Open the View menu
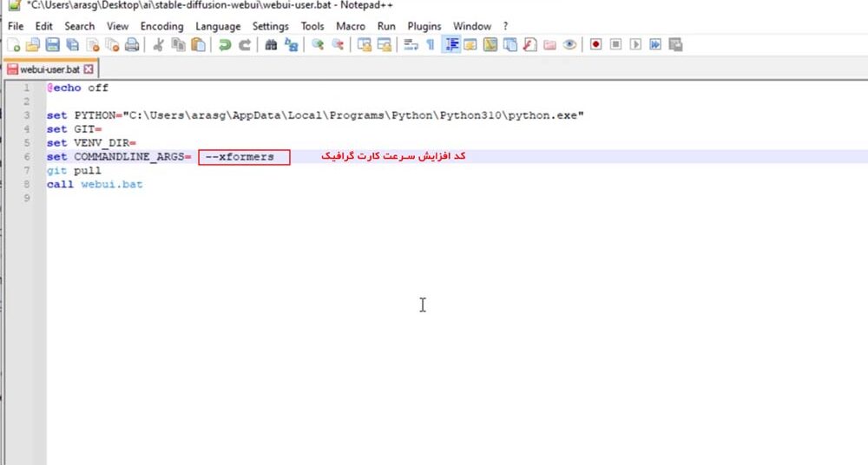868x465 pixels. [x=117, y=26]
